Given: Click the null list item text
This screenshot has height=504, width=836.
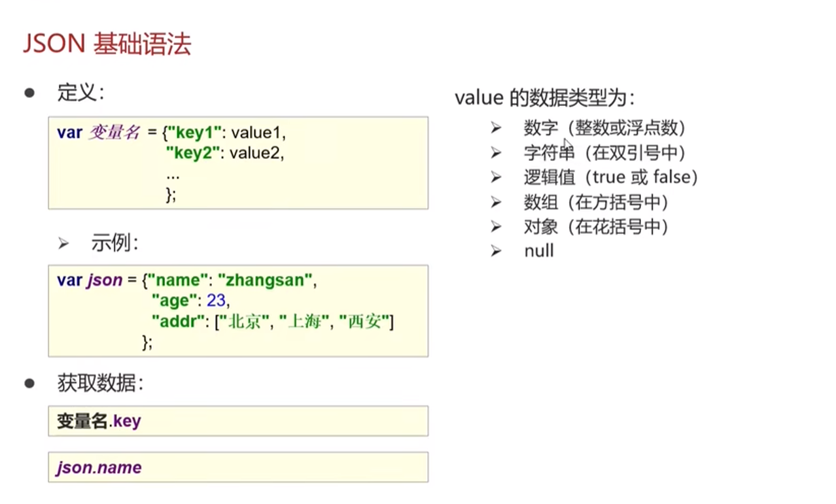Looking at the screenshot, I should click(539, 251).
